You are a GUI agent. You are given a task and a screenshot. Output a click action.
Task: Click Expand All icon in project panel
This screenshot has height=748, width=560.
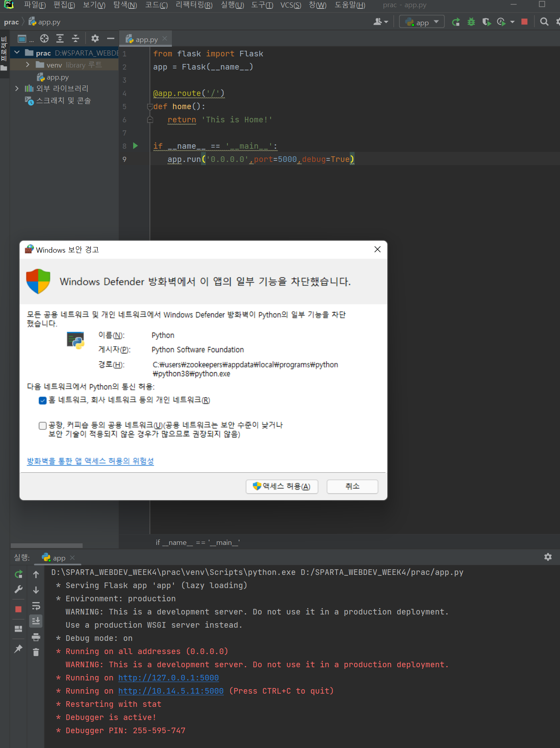pyautogui.click(x=60, y=39)
